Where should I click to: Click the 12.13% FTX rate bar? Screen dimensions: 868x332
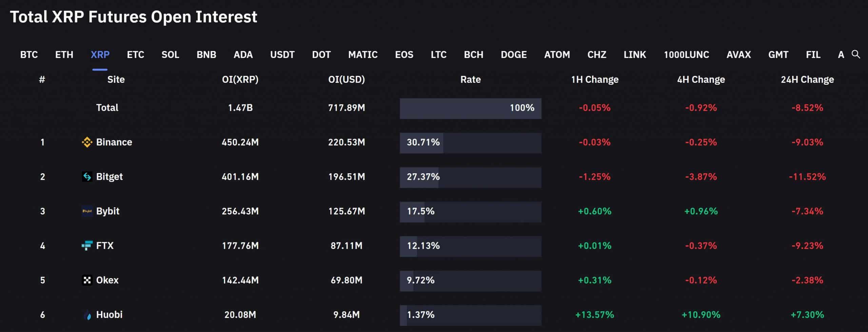click(470, 247)
